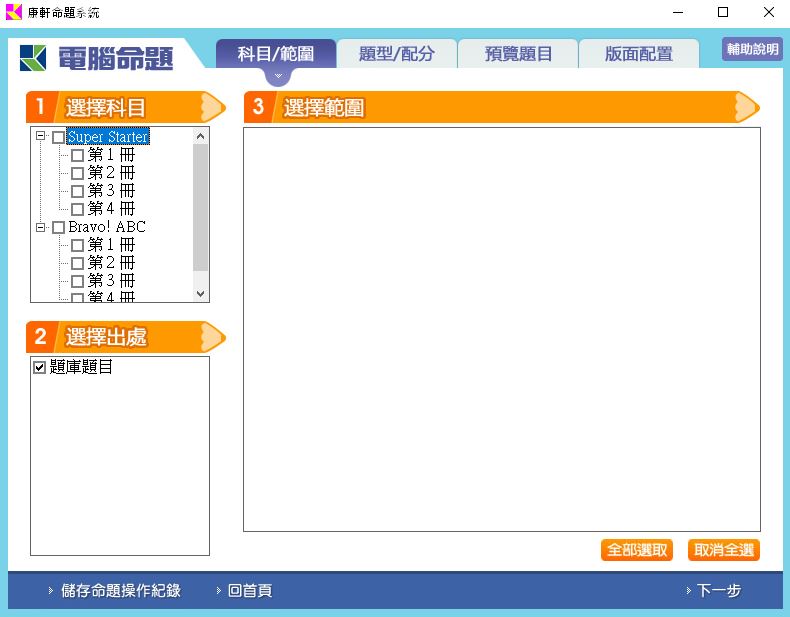Open the 預覽題目 tab
The height and width of the screenshot is (617, 790).
(518, 54)
